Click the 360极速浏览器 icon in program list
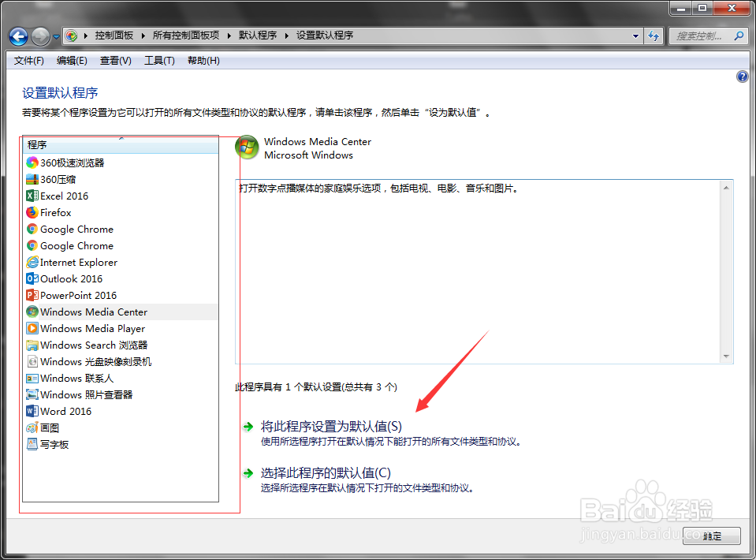 pos(32,162)
